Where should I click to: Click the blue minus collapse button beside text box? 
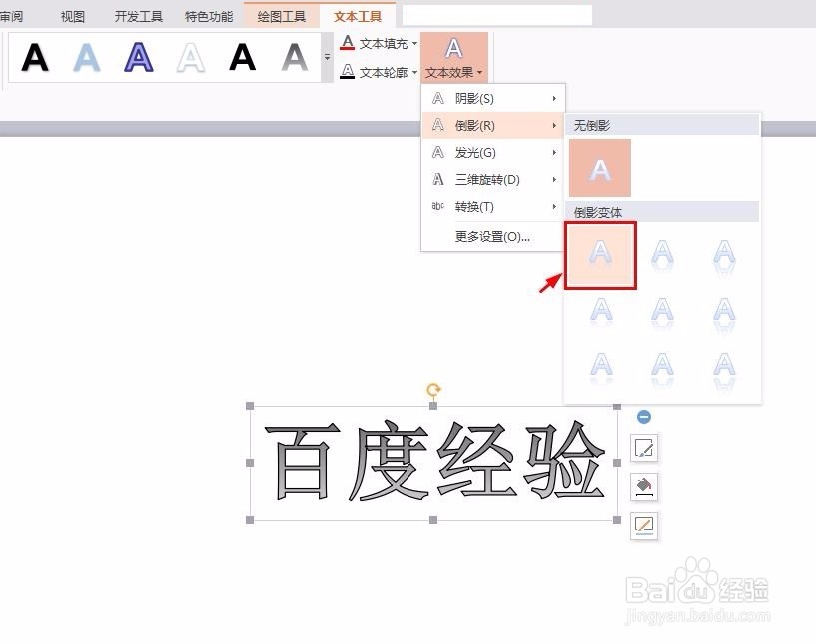tap(644, 416)
